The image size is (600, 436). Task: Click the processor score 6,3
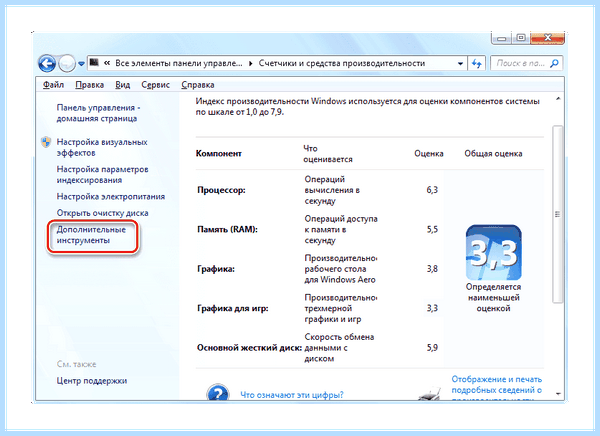tap(432, 190)
